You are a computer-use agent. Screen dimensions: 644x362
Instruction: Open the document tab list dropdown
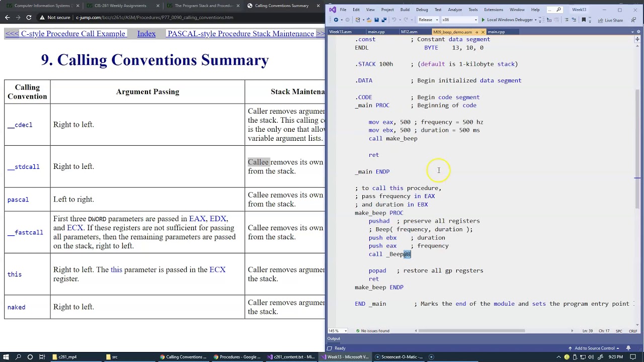coord(632,32)
